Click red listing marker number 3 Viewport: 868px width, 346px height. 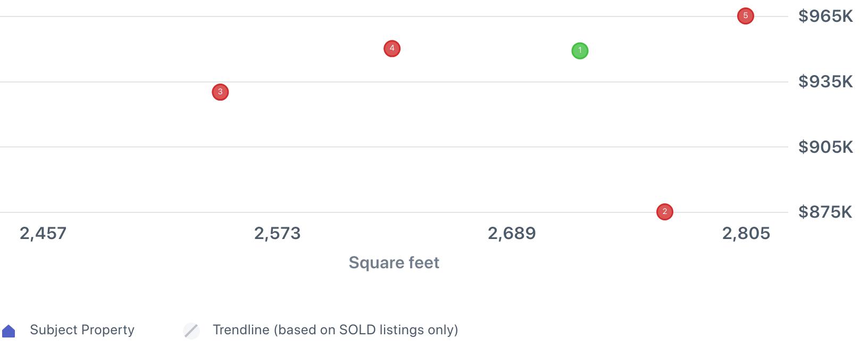pos(220,92)
